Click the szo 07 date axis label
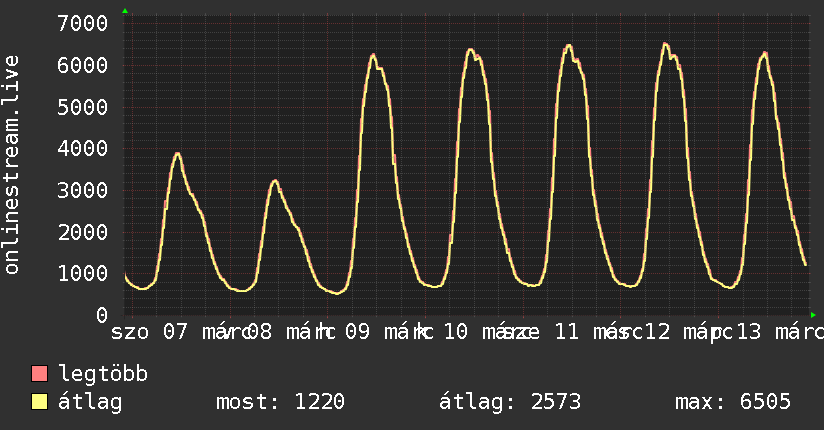This screenshot has height=430, width=824. [149, 332]
